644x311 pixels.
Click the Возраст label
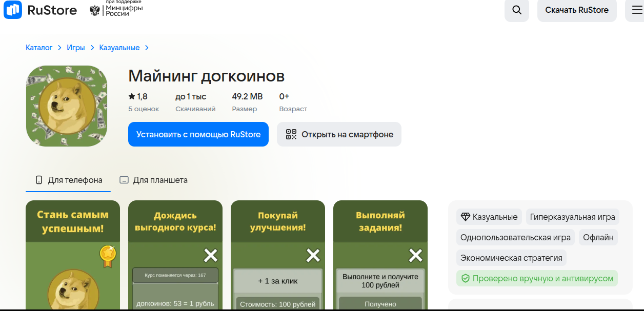pos(293,109)
